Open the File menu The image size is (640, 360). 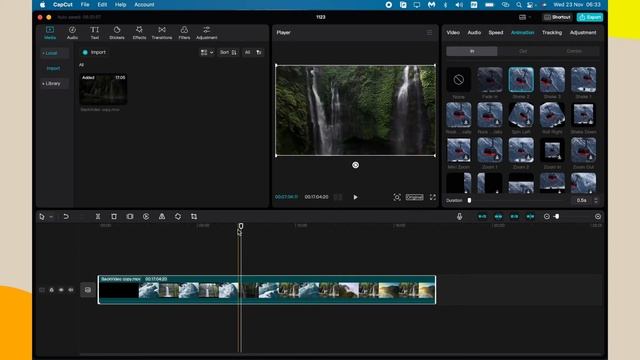click(x=85, y=4)
